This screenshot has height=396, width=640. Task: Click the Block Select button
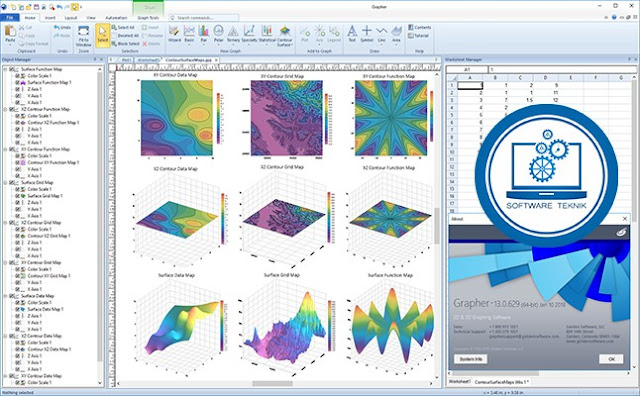click(x=125, y=44)
